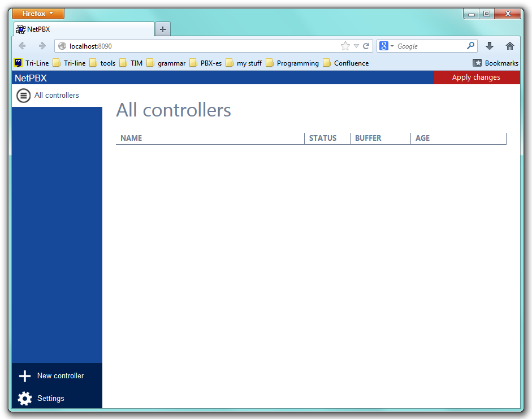532x419 pixels.
Task: Open a new tab with the plus button
Action: (x=162, y=29)
